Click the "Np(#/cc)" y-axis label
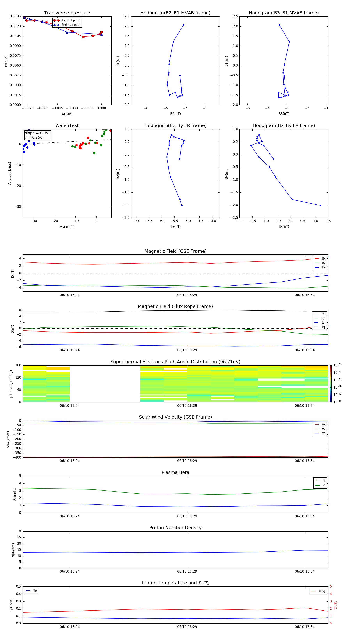Screen dimensions: 351x644 pos(13,550)
